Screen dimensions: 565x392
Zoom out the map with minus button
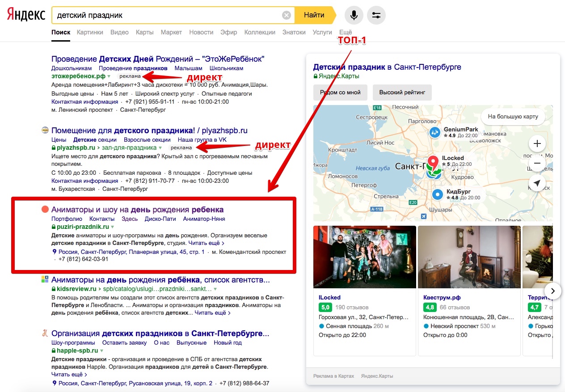pos(537,164)
